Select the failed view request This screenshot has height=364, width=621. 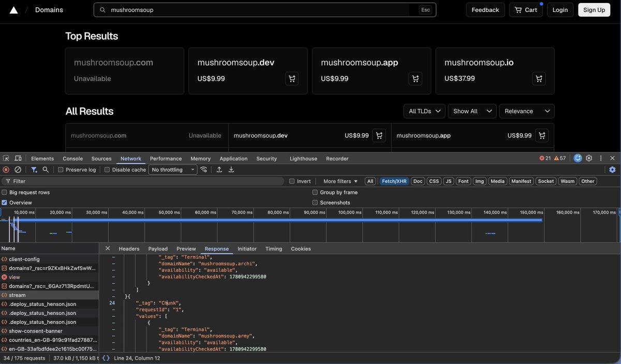pos(49,277)
